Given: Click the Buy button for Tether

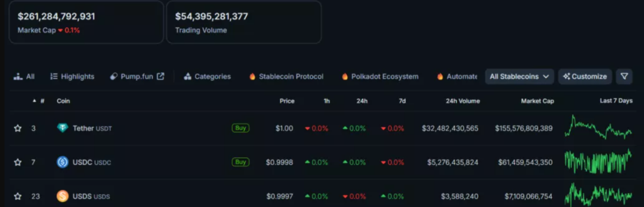Looking at the screenshot, I should (x=240, y=128).
